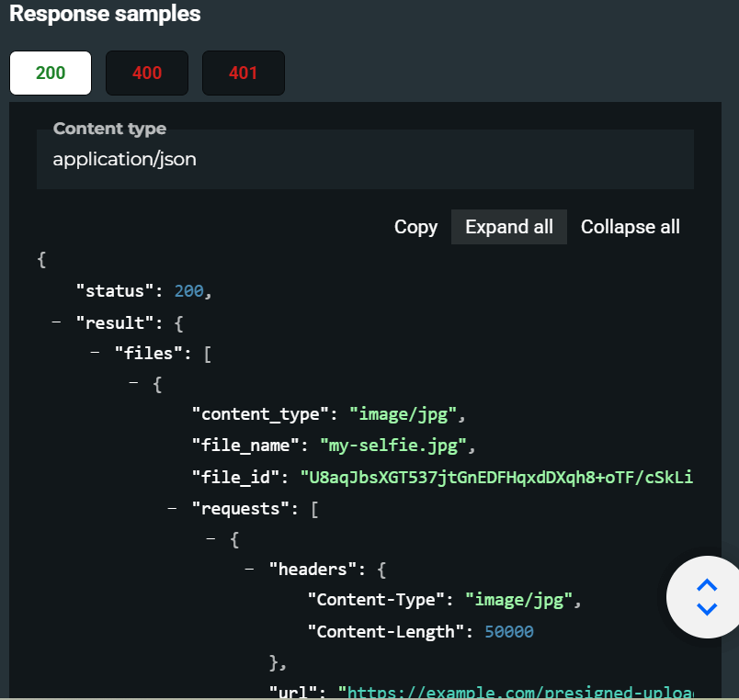
Task: Click the "my-selfie.jpg" file_name value
Action: (x=393, y=446)
